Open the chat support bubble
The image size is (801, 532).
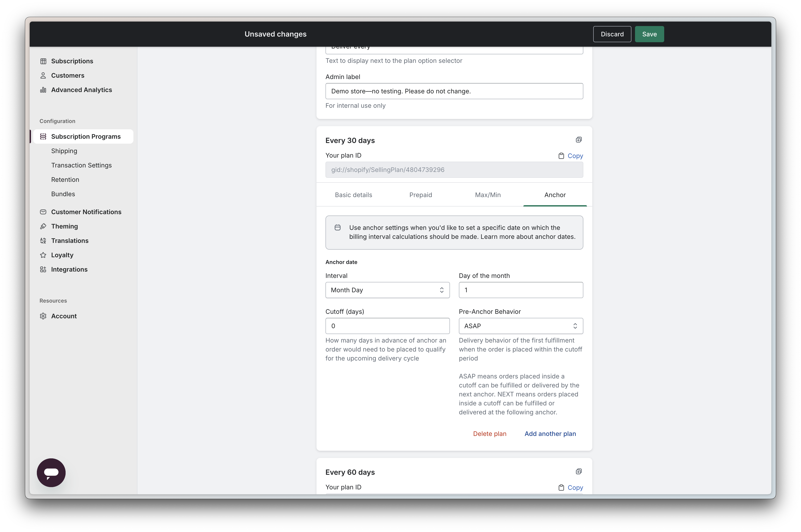pos(51,473)
